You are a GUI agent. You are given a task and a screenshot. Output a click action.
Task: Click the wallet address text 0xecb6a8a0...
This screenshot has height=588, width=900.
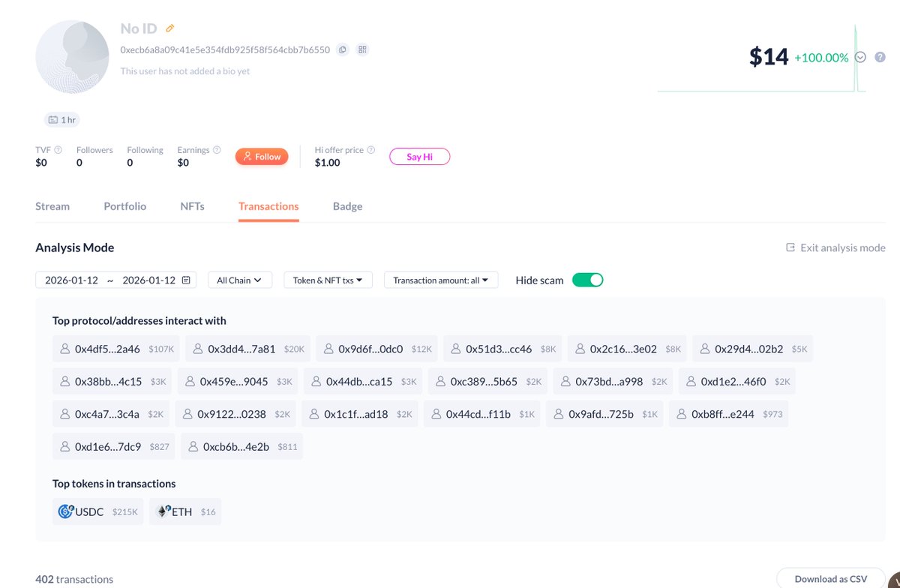click(x=225, y=49)
